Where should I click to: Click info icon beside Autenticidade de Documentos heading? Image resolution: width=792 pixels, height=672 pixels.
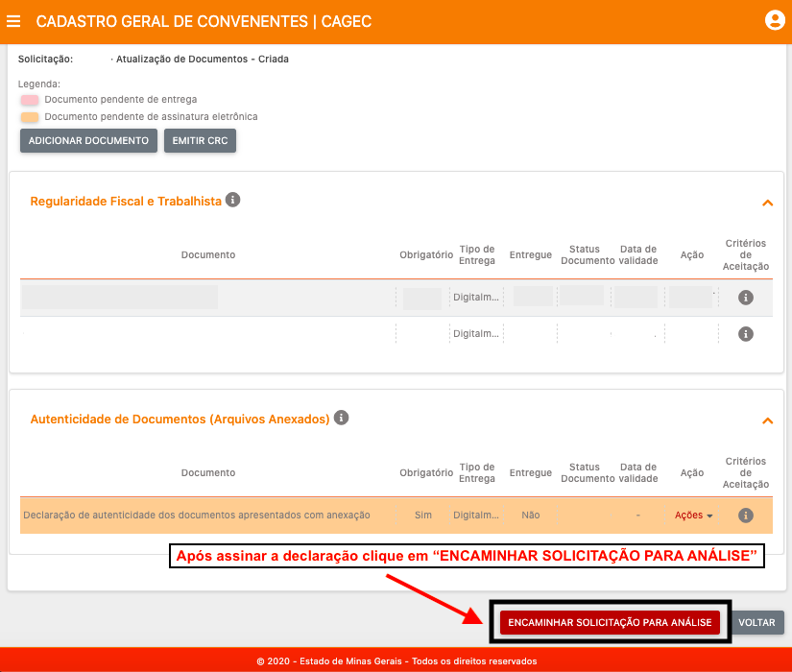click(x=341, y=419)
